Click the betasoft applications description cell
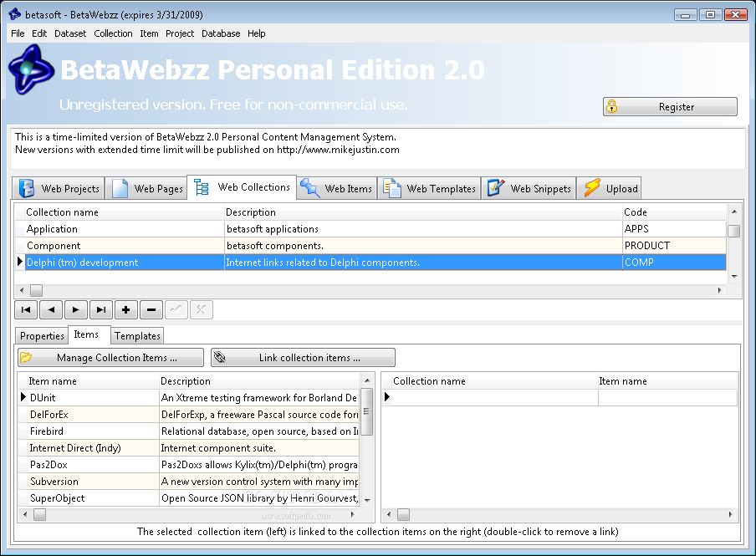Viewport: 756px width, 556px height. pyautogui.click(x=423, y=228)
